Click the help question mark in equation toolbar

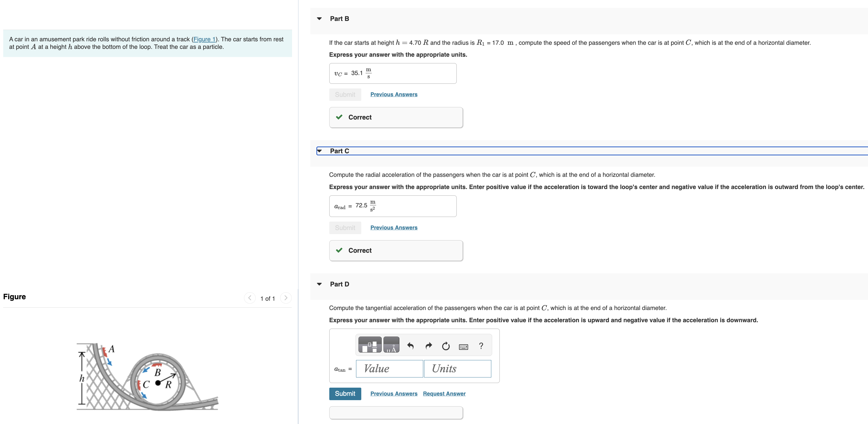pyautogui.click(x=481, y=345)
